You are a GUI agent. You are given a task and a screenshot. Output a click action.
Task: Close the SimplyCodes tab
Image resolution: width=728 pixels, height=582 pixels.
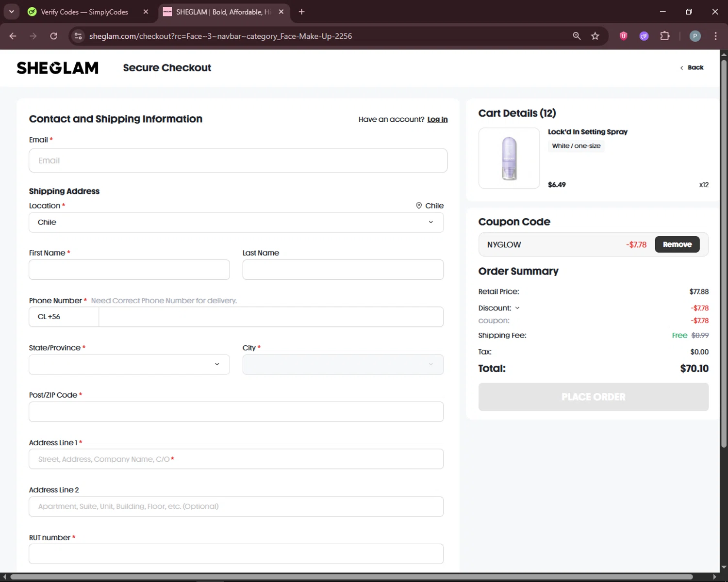(146, 12)
